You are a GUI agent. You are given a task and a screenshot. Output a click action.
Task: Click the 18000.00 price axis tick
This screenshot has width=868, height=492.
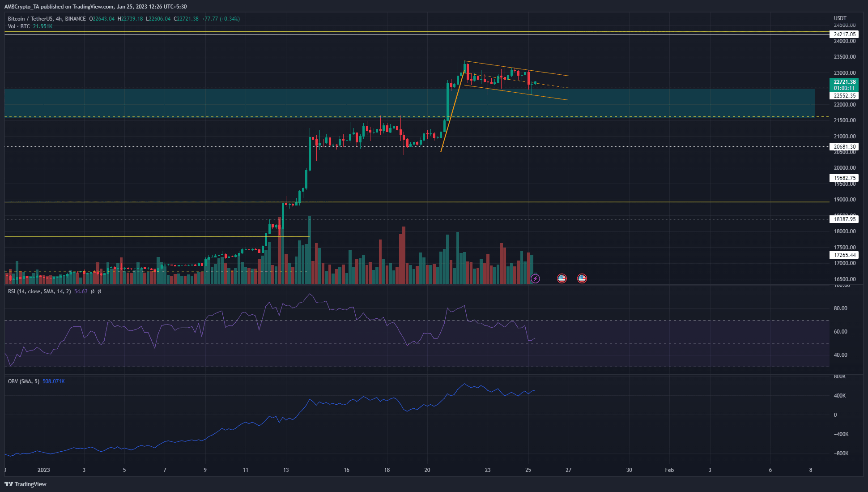(x=845, y=231)
